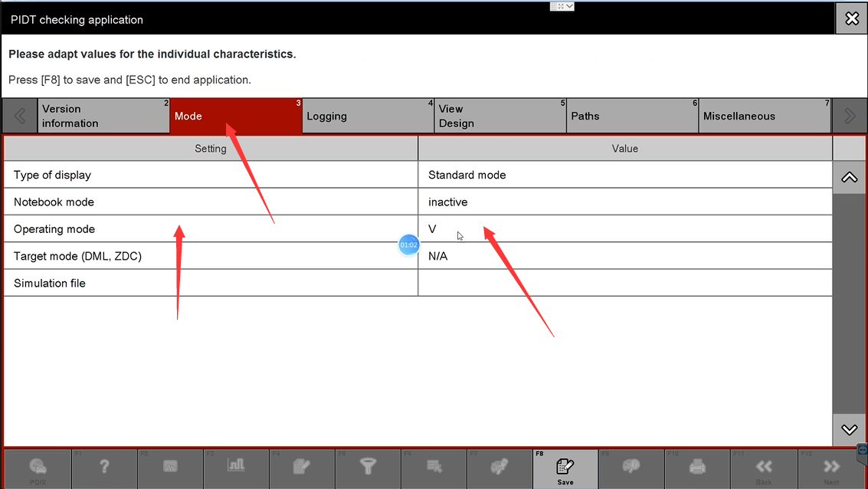Click the scroll down arrow of the table

849,430
